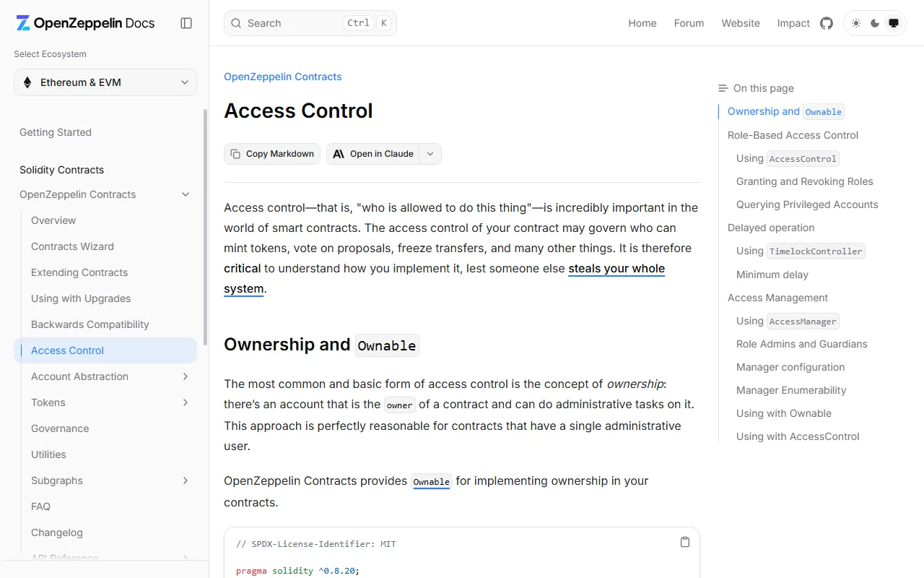
Task: Follow the OpenZeppelin Contracts breadcrumb link
Action: (x=283, y=77)
